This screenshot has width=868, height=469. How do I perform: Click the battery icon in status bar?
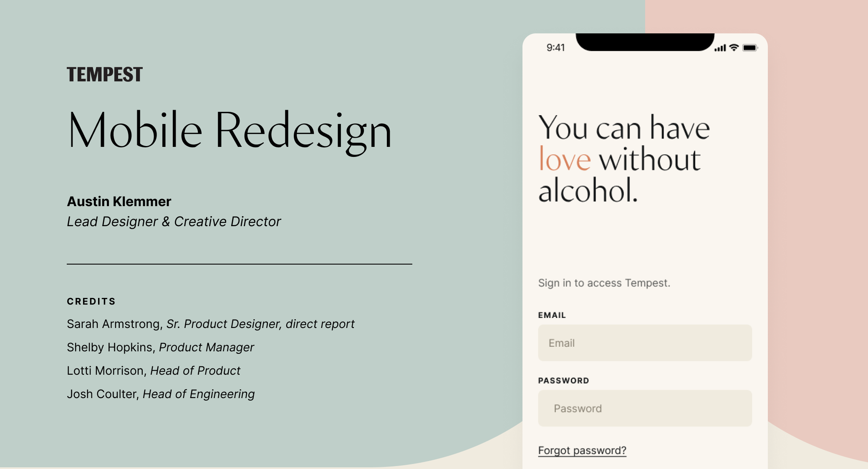click(750, 48)
